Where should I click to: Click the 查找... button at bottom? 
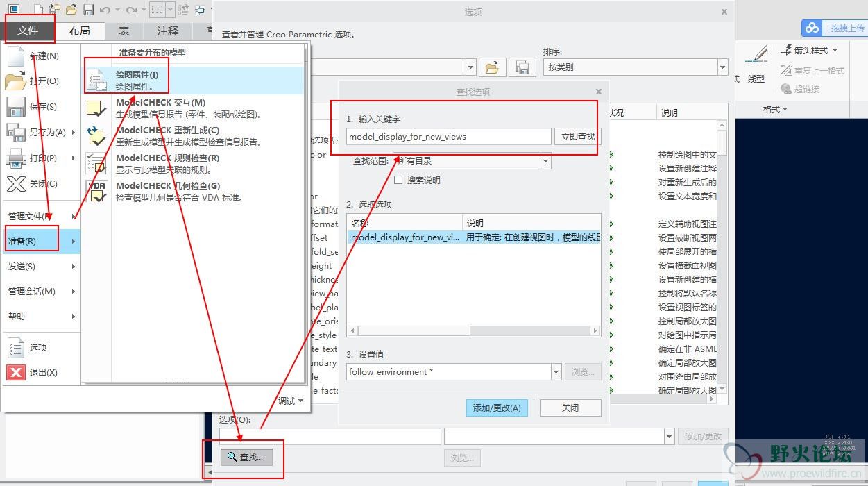[x=246, y=458]
